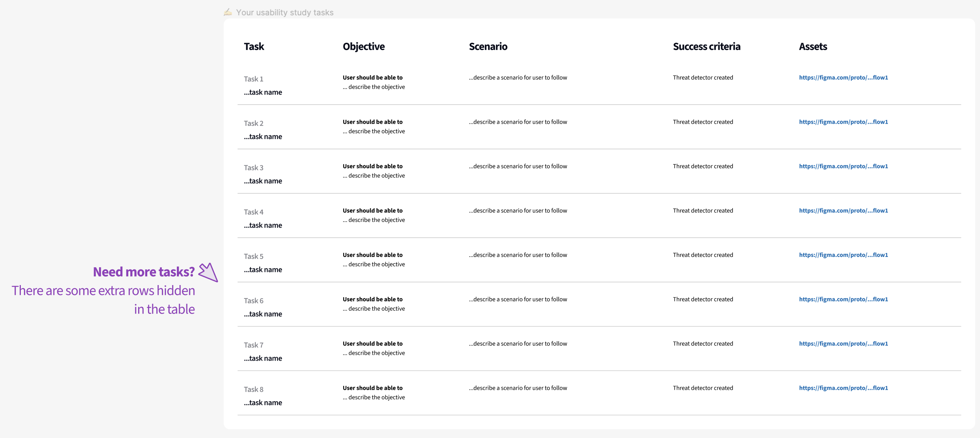Select the 'Task 5' label

[x=253, y=257]
